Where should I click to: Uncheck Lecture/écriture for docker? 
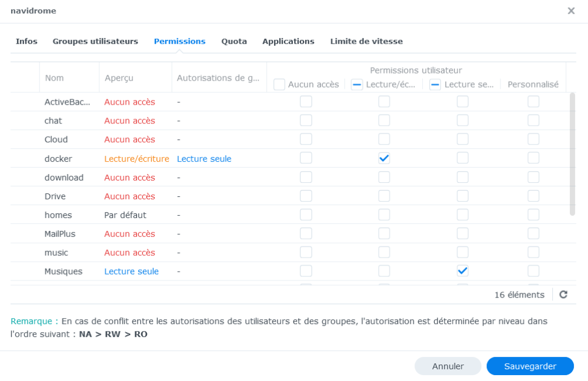tap(384, 158)
